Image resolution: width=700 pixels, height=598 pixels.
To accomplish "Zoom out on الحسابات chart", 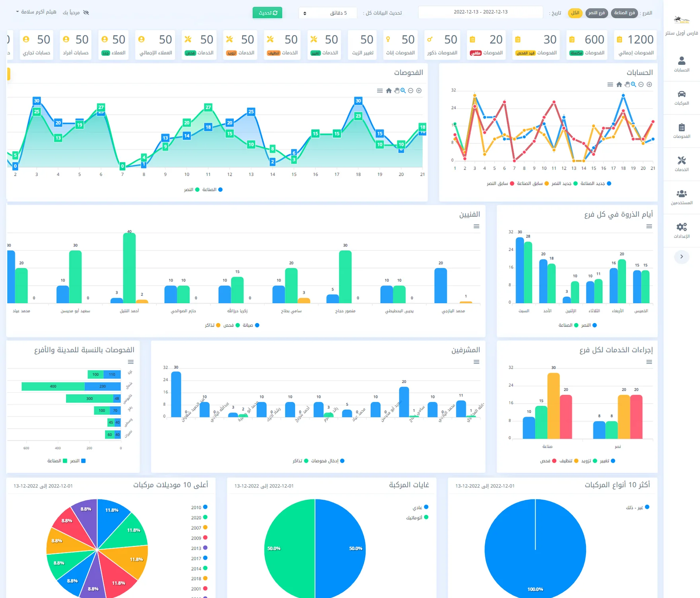I will (x=641, y=84).
